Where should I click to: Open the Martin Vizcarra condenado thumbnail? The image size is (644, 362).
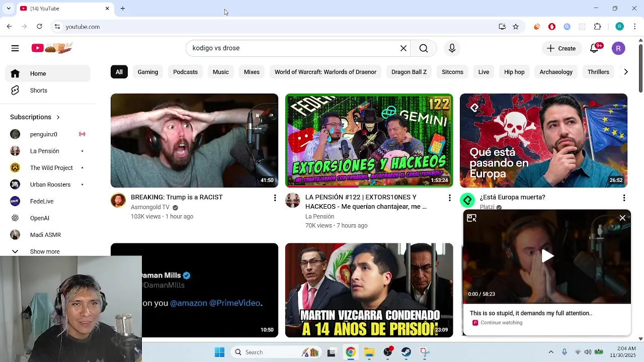pyautogui.click(x=369, y=290)
